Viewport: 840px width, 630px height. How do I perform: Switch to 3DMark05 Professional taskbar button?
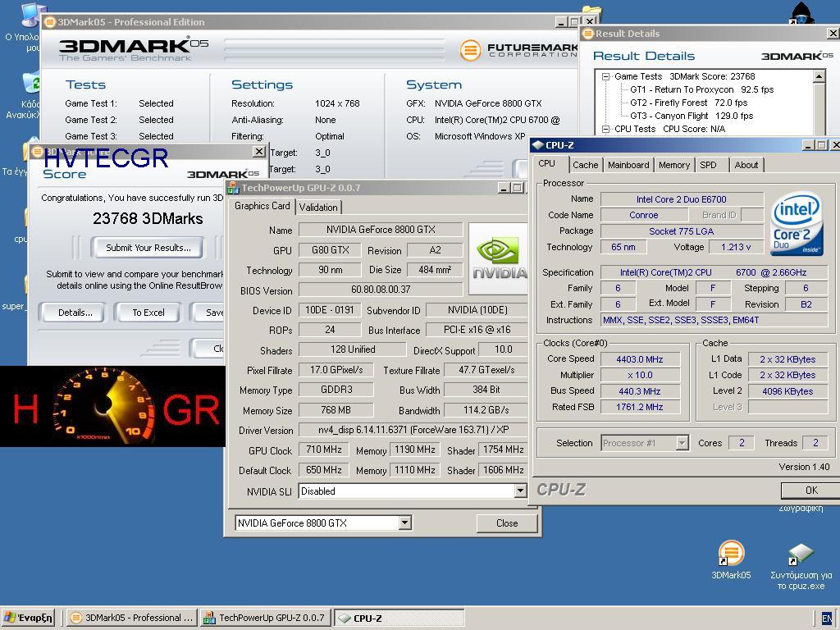[132, 618]
